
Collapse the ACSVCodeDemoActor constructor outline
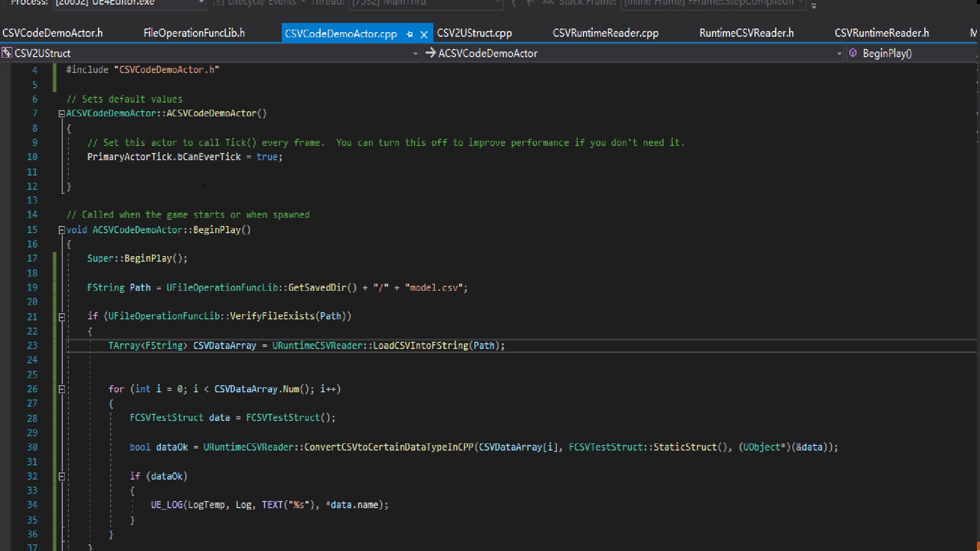tap(61, 114)
